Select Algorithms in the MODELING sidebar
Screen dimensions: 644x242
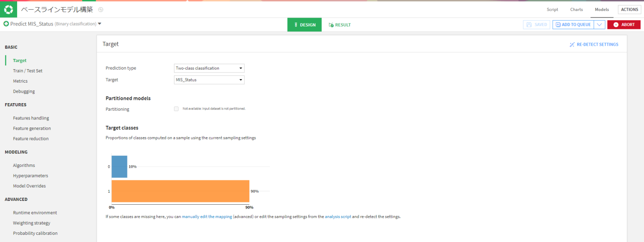pyautogui.click(x=24, y=165)
